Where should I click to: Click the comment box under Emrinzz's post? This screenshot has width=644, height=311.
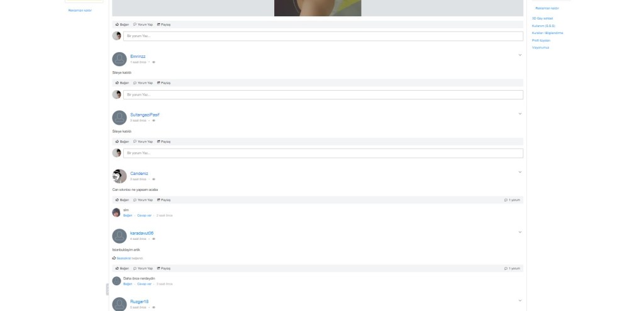(x=323, y=94)
